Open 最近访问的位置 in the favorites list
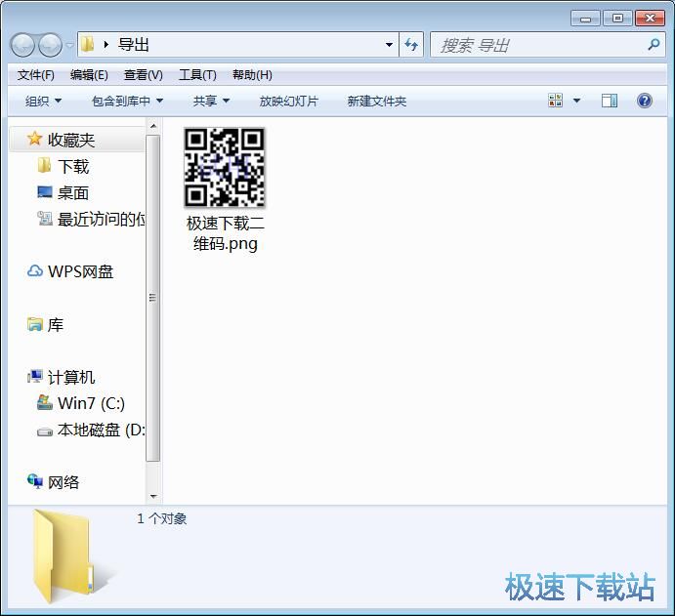 102,220
